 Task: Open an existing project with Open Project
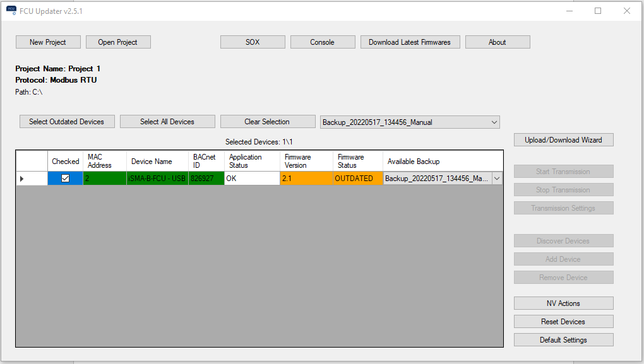118,42
